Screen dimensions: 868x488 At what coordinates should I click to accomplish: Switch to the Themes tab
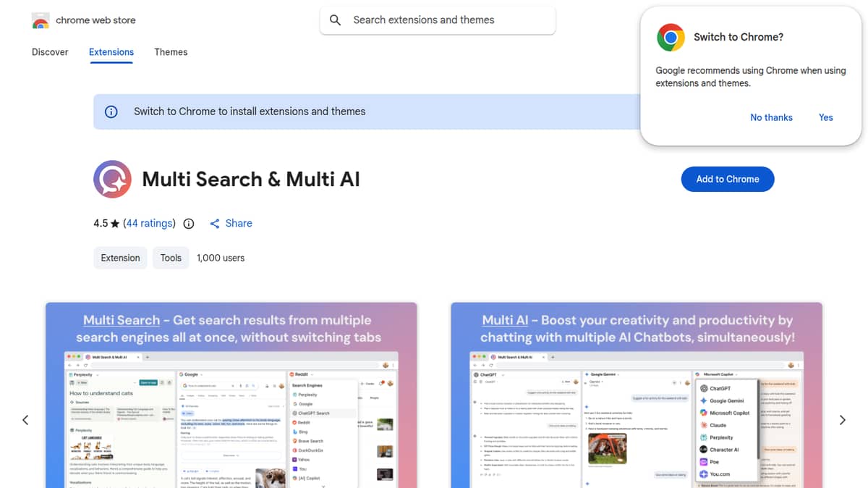click(x=171, y=52)
